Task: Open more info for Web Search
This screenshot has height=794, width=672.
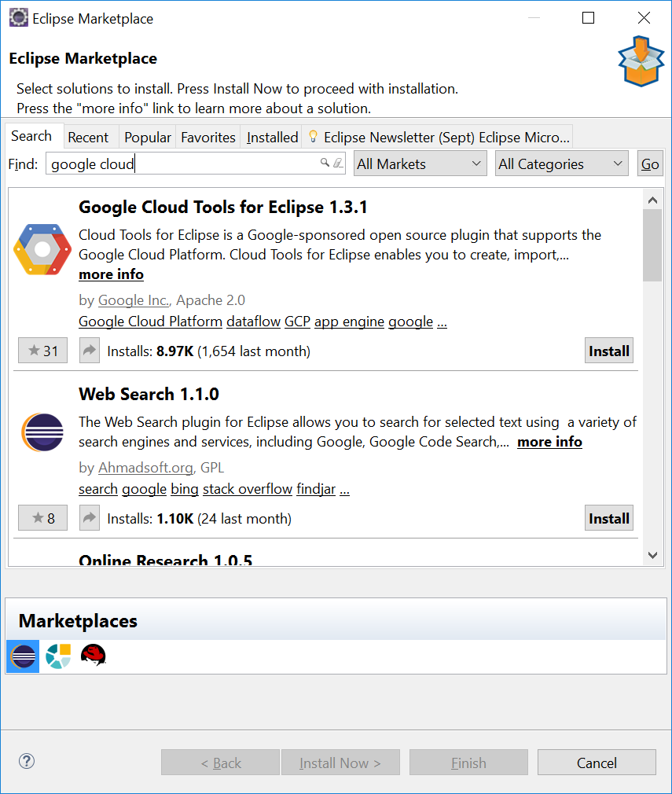Action: 549,442
